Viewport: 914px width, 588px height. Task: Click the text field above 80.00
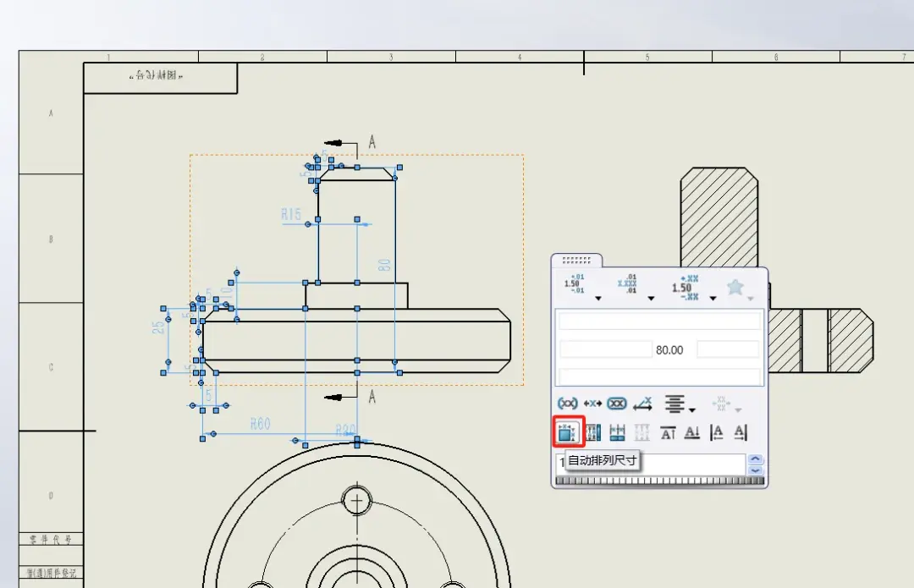click(659, 321)
